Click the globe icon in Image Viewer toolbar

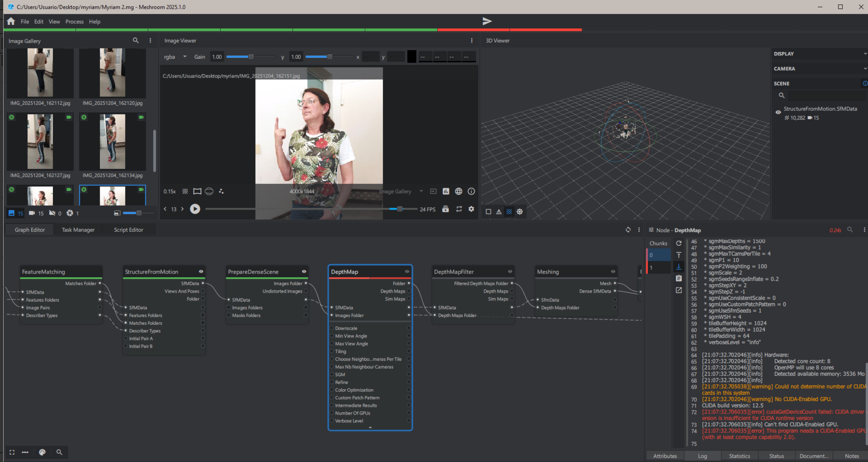458,191
